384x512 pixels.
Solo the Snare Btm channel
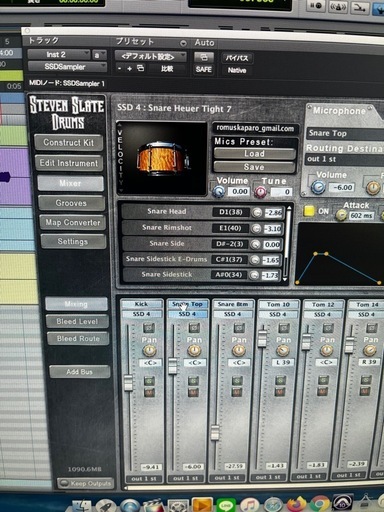[237, 380]
